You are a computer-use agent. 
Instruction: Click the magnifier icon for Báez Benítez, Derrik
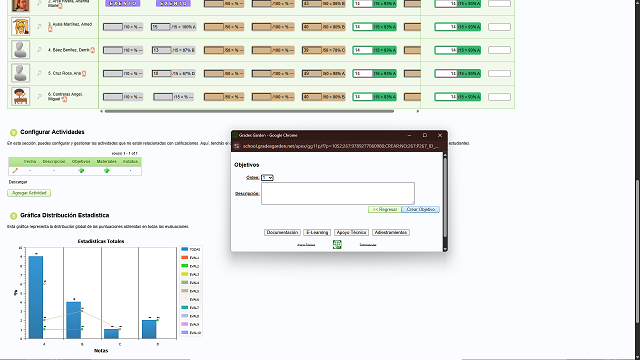pyautogui.click(x=39, y=50)
